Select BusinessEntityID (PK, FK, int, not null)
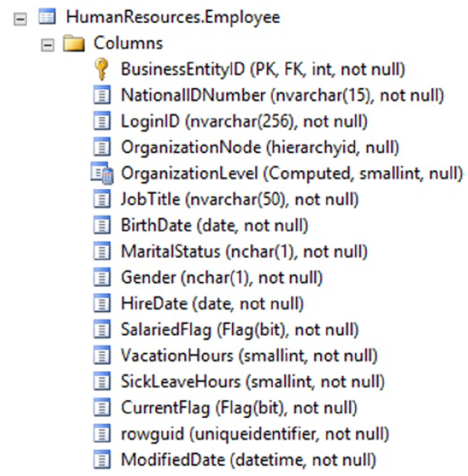The image size is (468, 476). click(263, 70)
